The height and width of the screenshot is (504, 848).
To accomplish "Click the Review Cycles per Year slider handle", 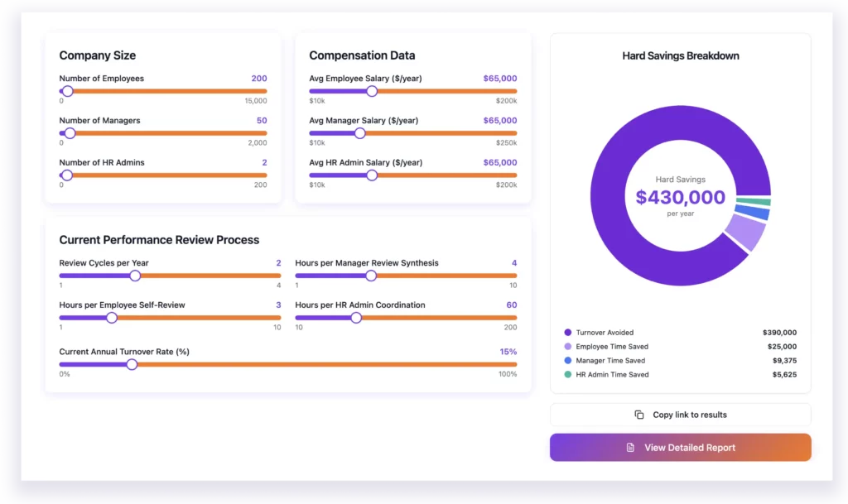I will coord(135,276).
